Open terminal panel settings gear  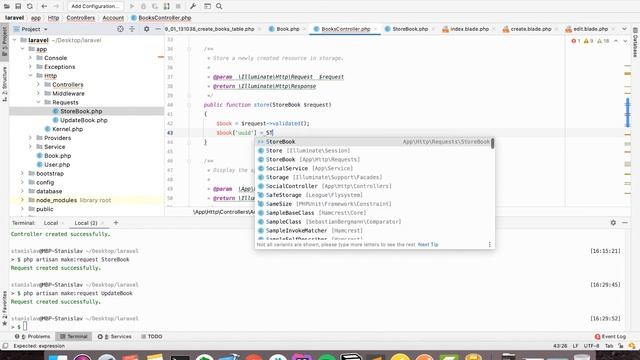[x=613, y=223]
